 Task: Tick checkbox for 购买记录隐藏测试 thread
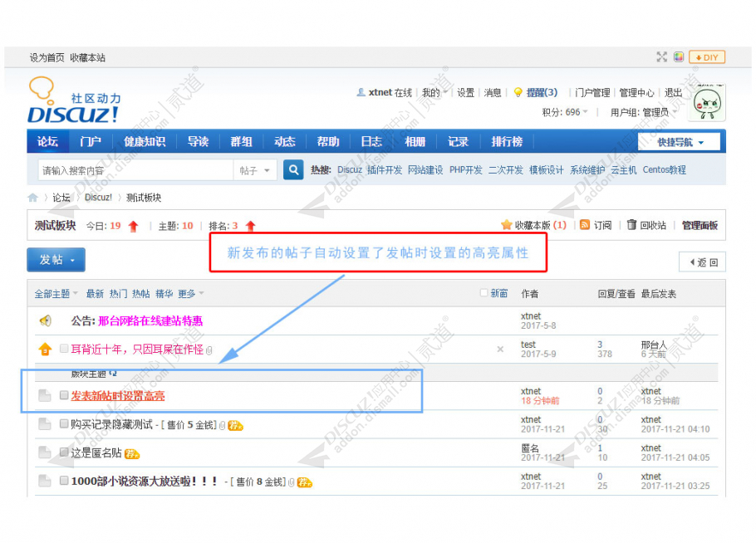64,423
